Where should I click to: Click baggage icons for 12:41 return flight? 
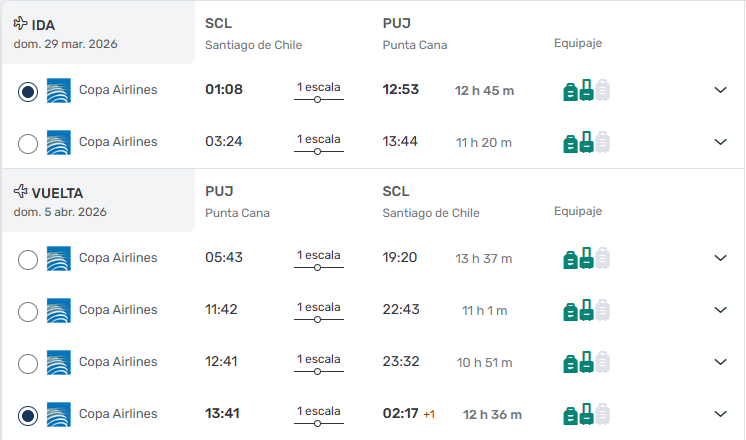[586, 362]
